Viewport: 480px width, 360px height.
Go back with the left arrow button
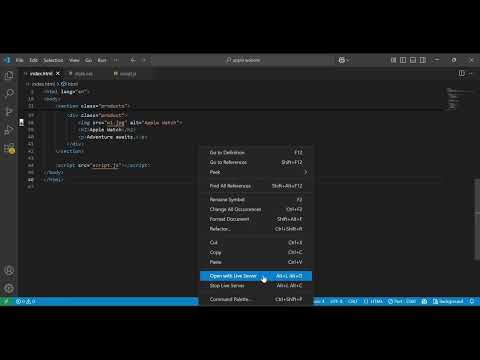[133, 60]
